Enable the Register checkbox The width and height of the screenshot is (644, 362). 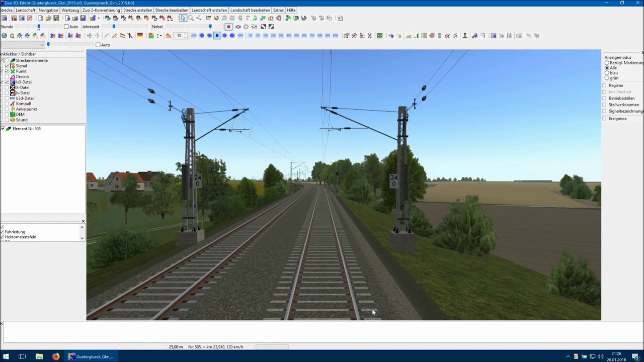click(604, 85)
